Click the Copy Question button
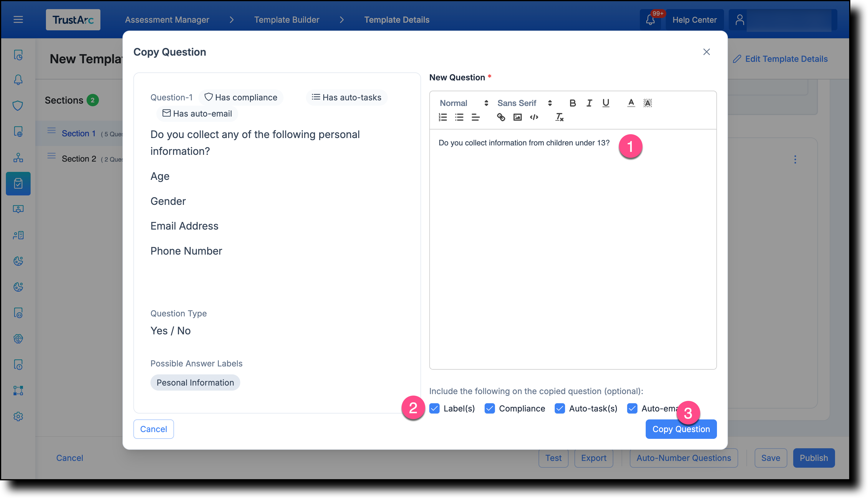Viewport: 868px width, 498px height. click(x=681, y=429)
